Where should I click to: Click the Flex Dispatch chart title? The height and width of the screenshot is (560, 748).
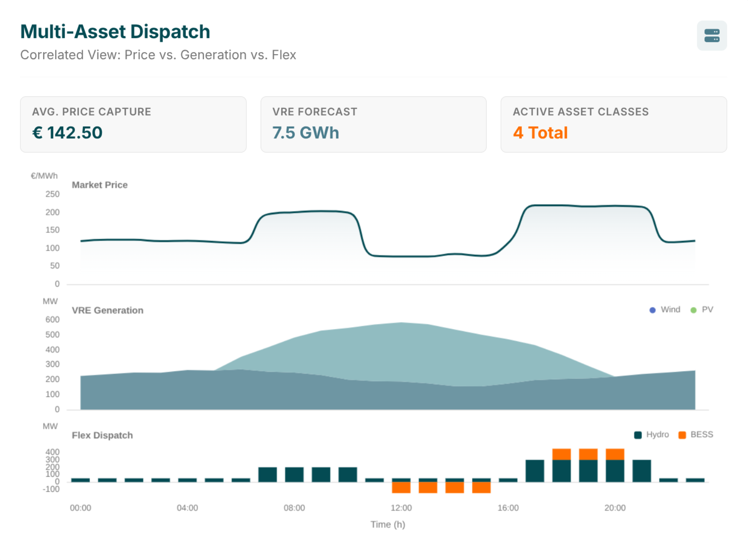(x=102, y=435)
